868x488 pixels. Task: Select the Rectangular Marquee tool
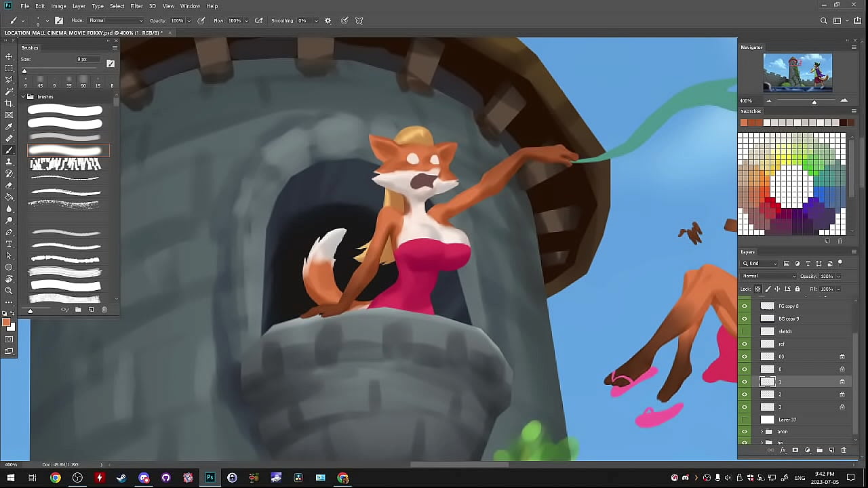tap(9, 68)
